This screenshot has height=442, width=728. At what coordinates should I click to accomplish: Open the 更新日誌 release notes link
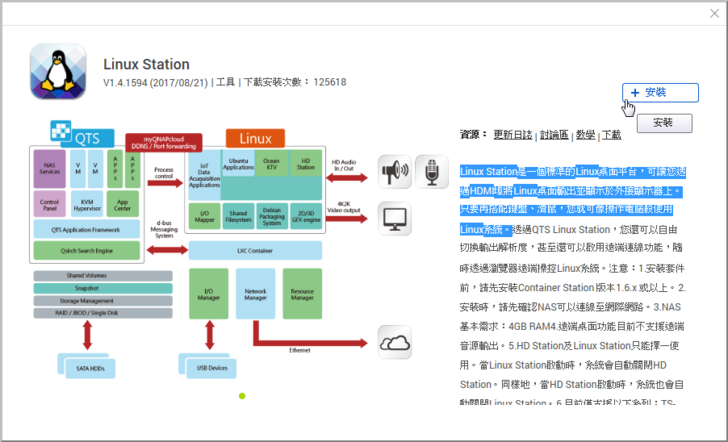click(513, 135)
